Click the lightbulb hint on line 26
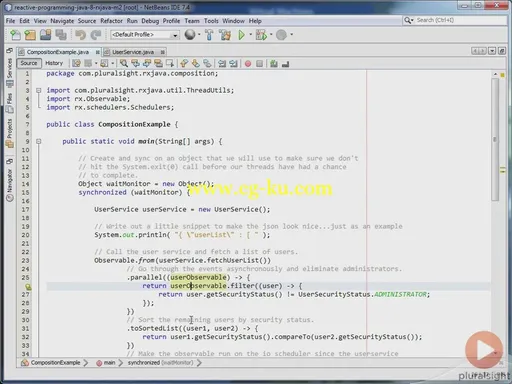 coord(28,286)
